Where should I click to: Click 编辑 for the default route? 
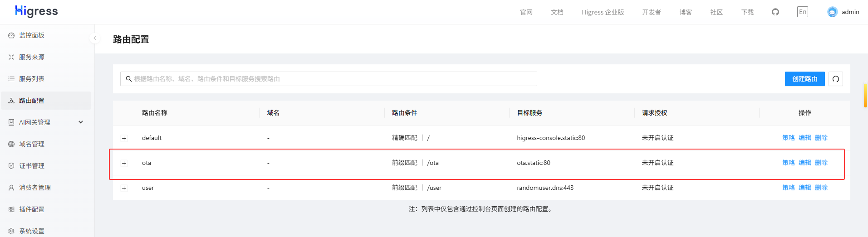pyautogui.click(x=804, y=138)
